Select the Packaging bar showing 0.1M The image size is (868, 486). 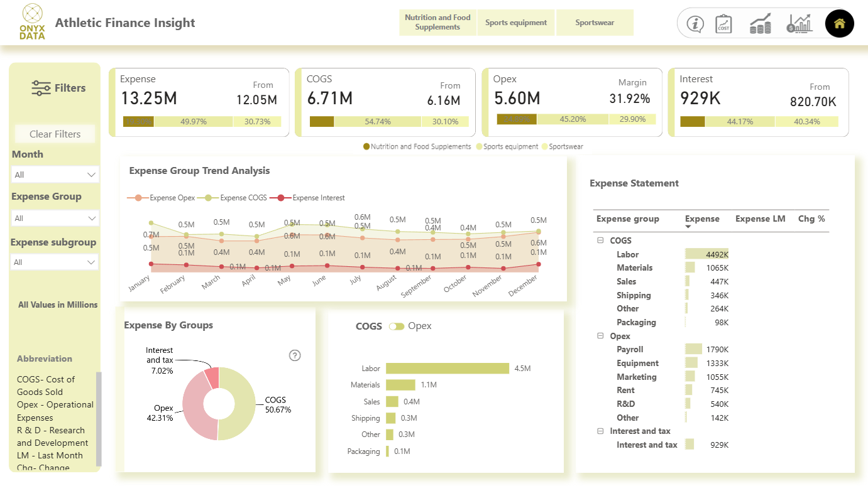pos(387,451)
